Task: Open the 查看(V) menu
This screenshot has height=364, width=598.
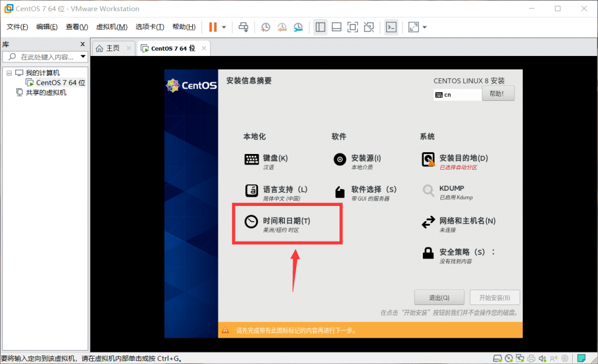Action: point(77,27)
